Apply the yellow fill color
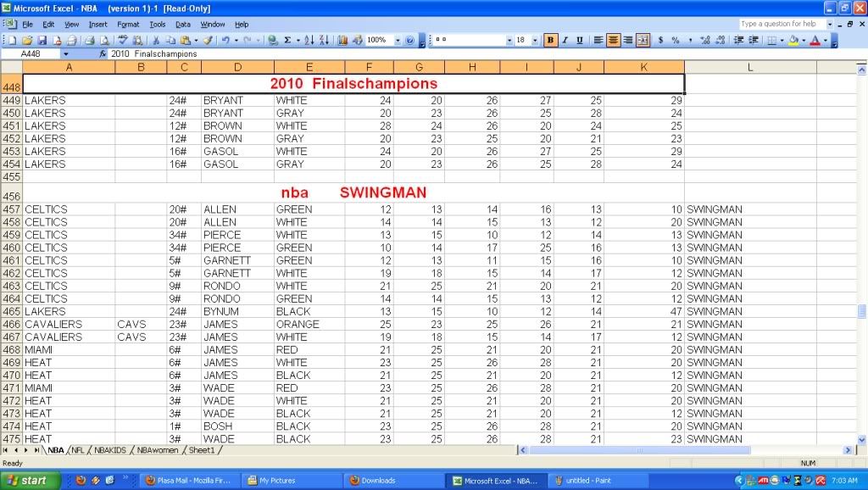The image size is (868, 490). [x=793, y=40]
